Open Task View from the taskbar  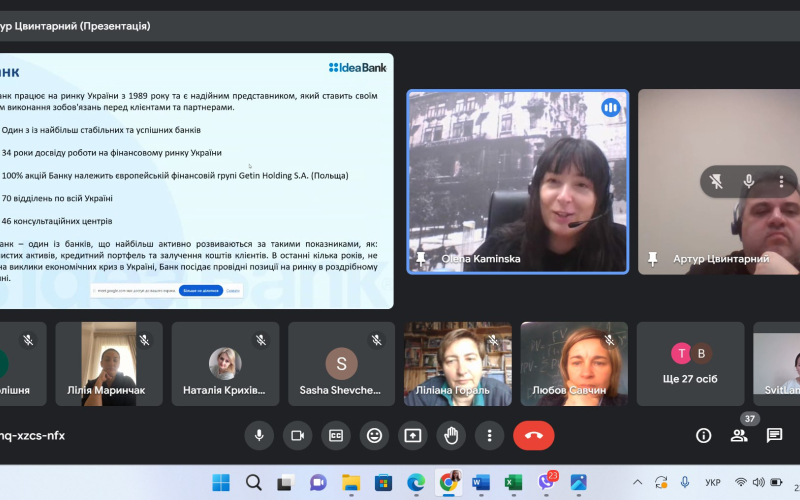(286, 482)
